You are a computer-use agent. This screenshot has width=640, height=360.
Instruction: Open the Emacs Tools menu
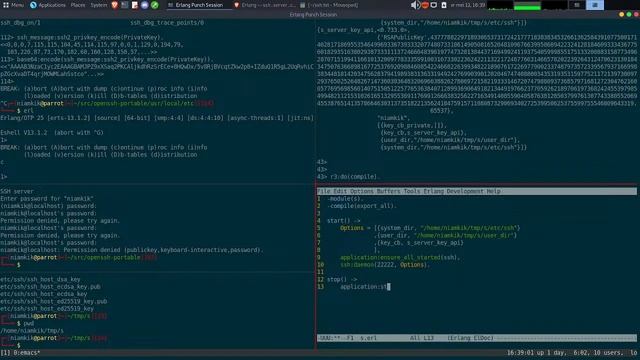point(412,191)
